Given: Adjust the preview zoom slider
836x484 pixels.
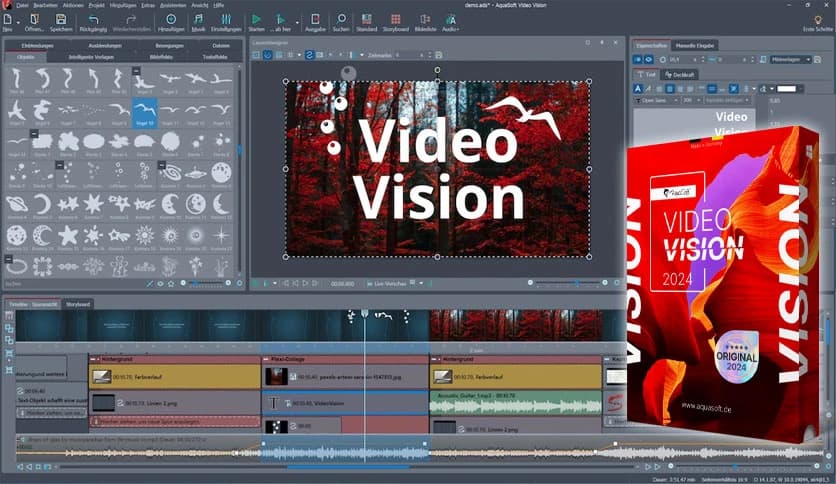Looking at the screenshot, I should click(x=567, y=283).
